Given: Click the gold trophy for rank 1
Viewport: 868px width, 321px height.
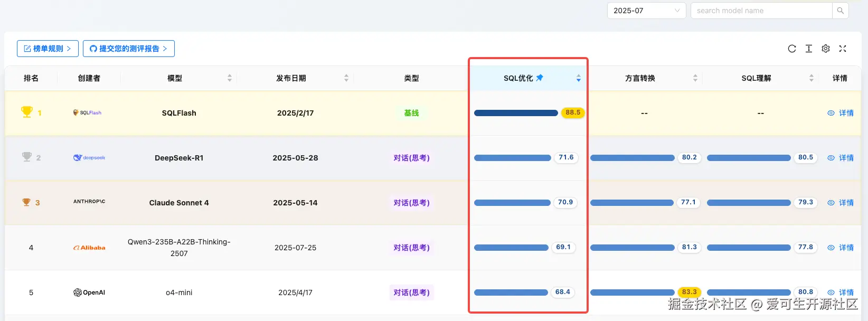Looking at the screenshot, I should [x=27, y=112].
